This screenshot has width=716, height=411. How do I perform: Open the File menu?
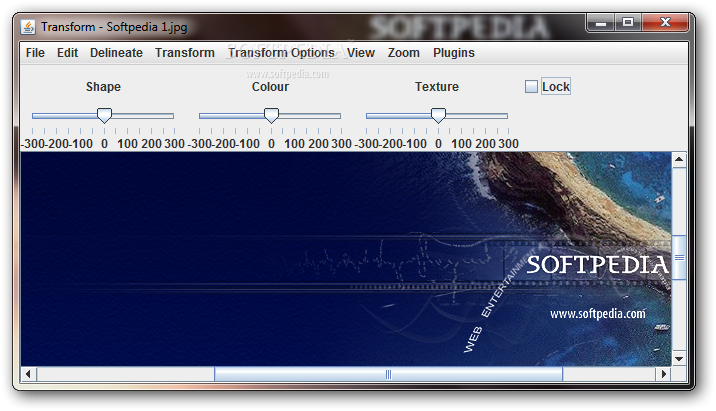coord(35,53)
